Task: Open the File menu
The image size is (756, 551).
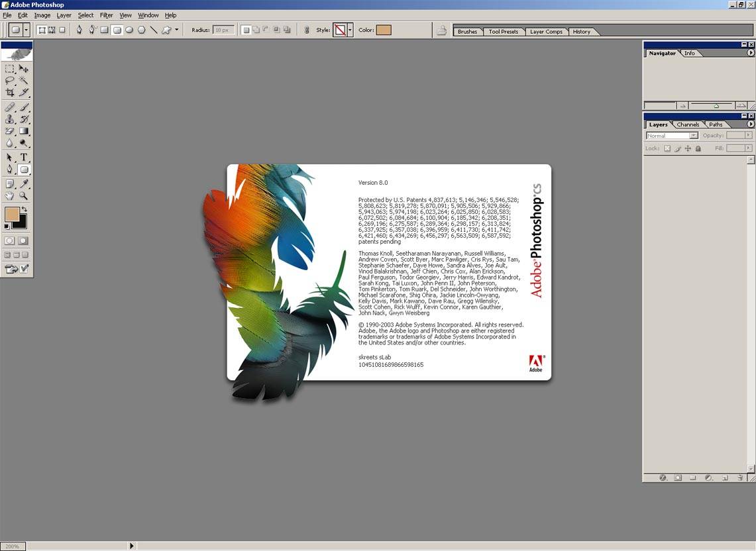Action: 7,15
